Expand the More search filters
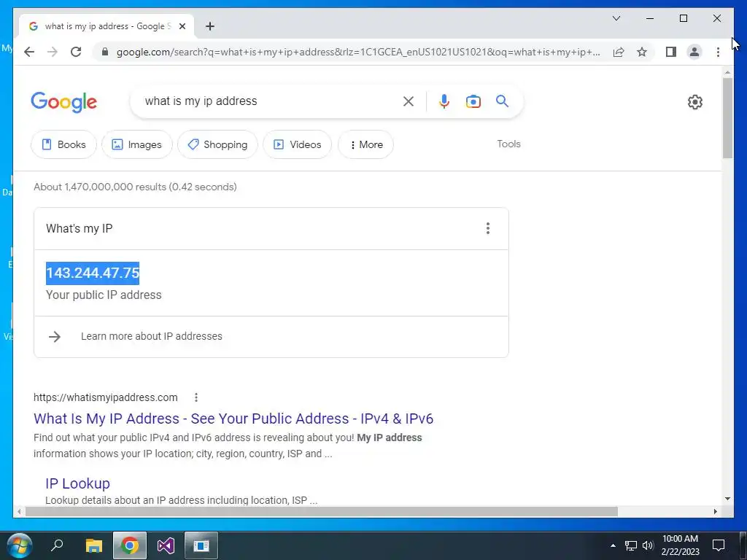This screenshot has width=747, height=560. click(365, 144)
